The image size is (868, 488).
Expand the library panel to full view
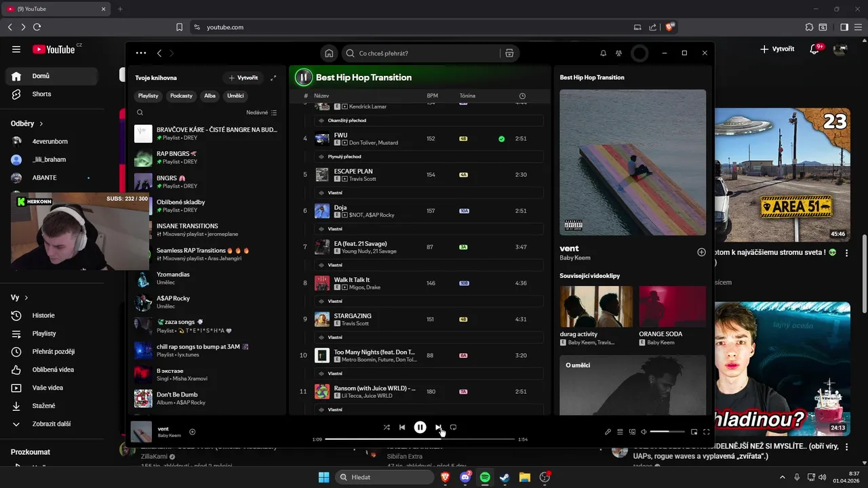[x=273, y=78]
